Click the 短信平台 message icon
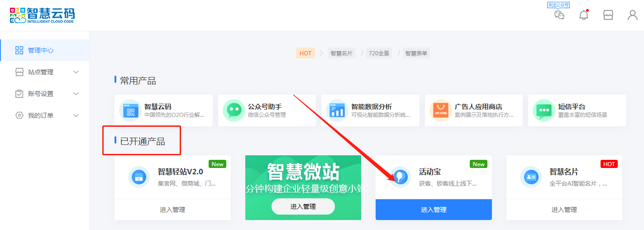This screenshot has height=230, width=644. (x=544, y=110)
